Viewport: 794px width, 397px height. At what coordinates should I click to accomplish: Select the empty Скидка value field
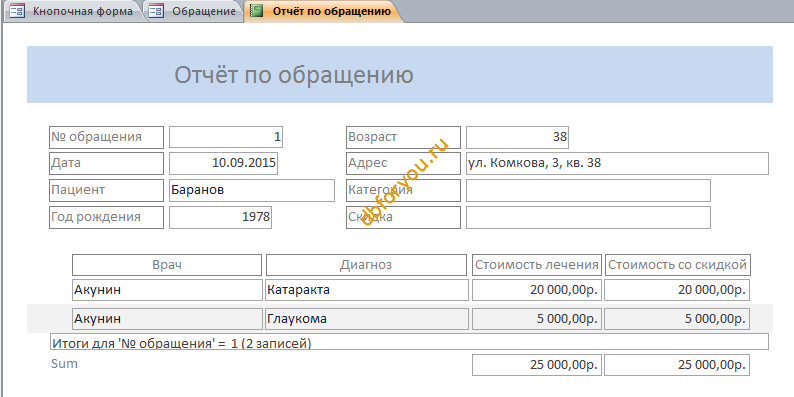(588, 217)
